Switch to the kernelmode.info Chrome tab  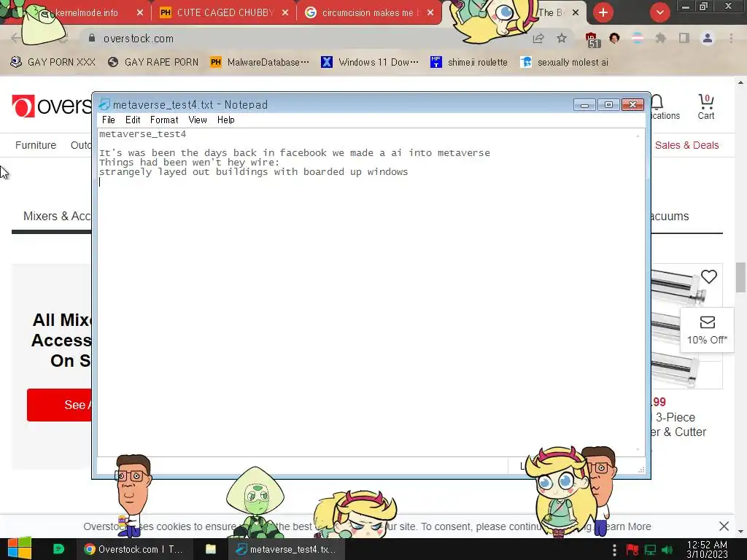(86, 13)
